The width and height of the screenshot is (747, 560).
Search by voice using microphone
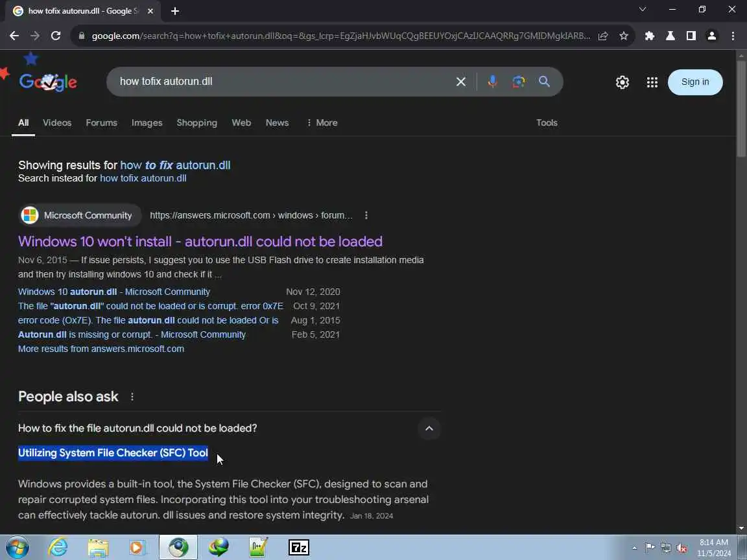click(493, 82)
